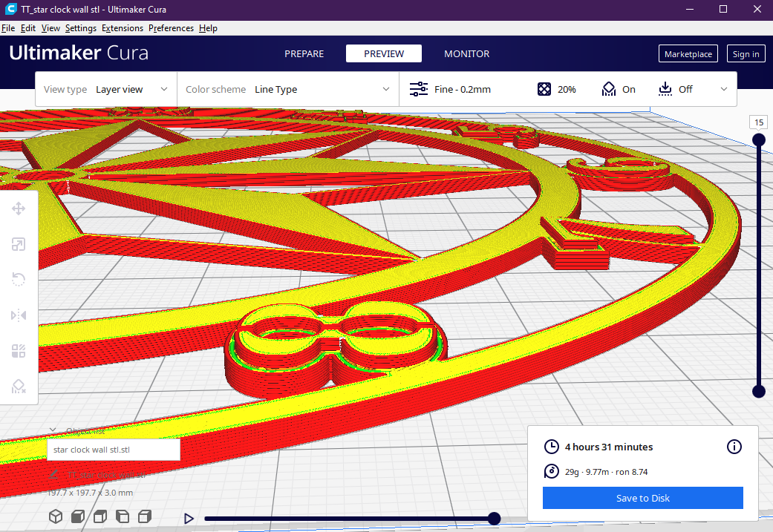Open the Settings menu
The image size is (773, 532).
[x=81, y=28]
